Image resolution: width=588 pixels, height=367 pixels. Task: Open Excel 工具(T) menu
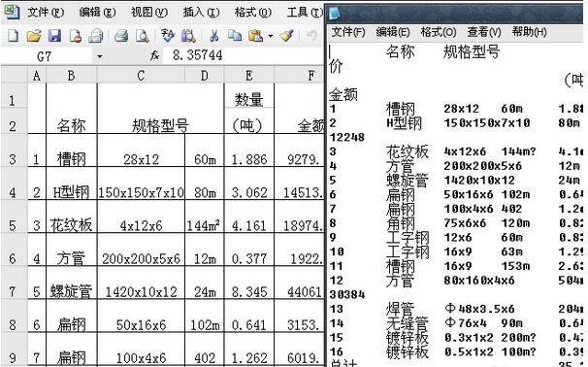point(305,13)
